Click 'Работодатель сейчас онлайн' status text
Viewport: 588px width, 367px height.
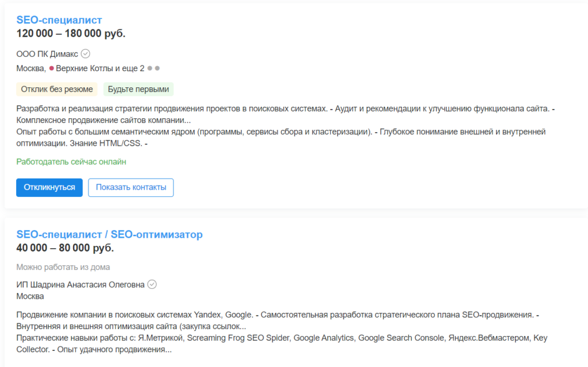[x=71, y=162]
